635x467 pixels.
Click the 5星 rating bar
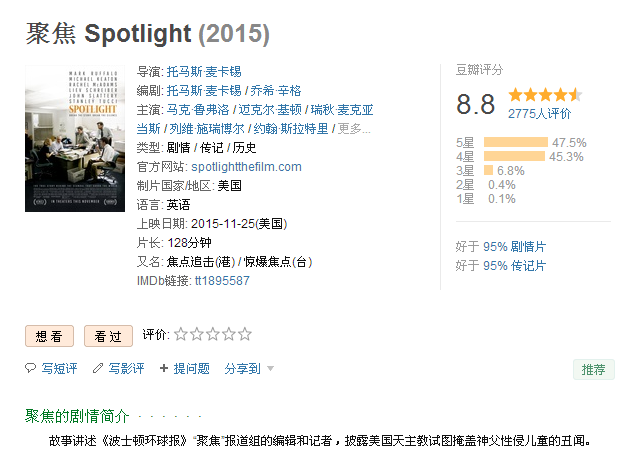click(x=516, y=142)
